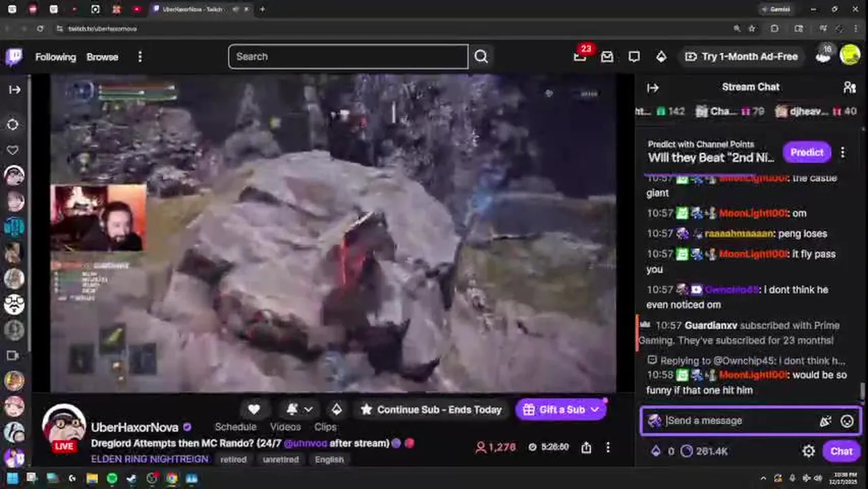
Task: Click the Predict button
Action: tap(806, 152)
